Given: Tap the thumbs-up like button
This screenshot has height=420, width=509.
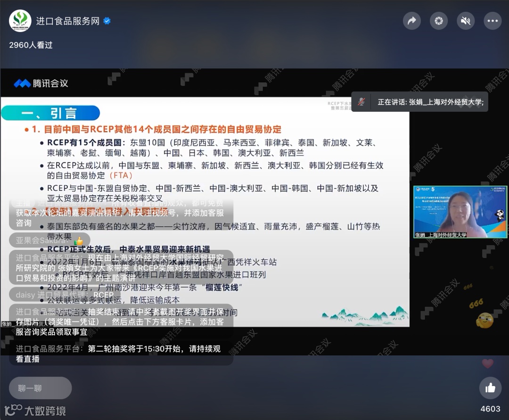Looking at the screenshot, I should (x=490, y=387).
